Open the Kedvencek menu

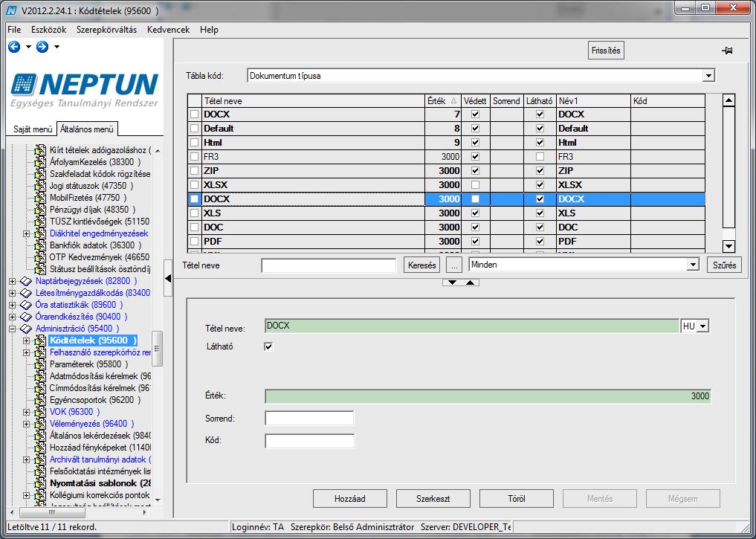(x=168, y=30)
